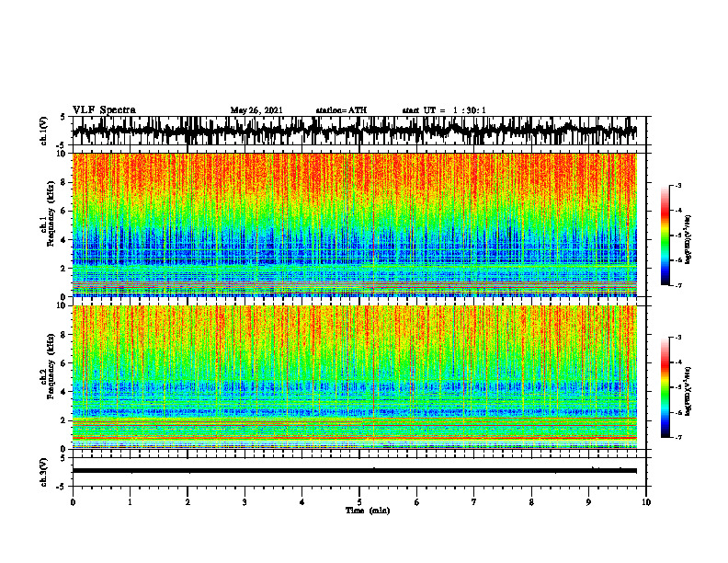Viewport: 728px width, 563px height.
Task: Click the "7" tick label on time axis
Action: 474,502
